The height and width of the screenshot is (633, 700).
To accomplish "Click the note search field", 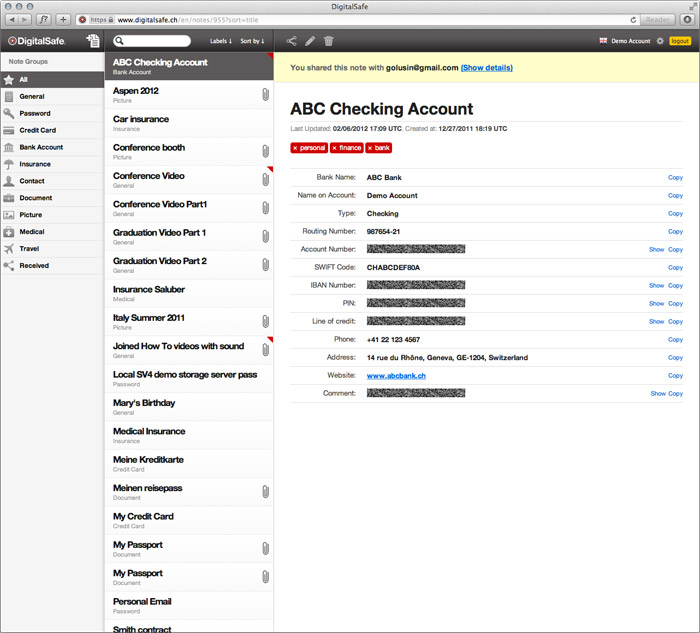I will click(x=152, y=41).
